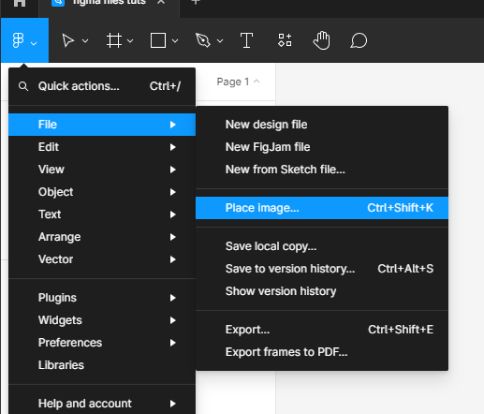Select the Frame tool icon
Viewport: 484px width, 414px height.
click(x=114, y=41)
